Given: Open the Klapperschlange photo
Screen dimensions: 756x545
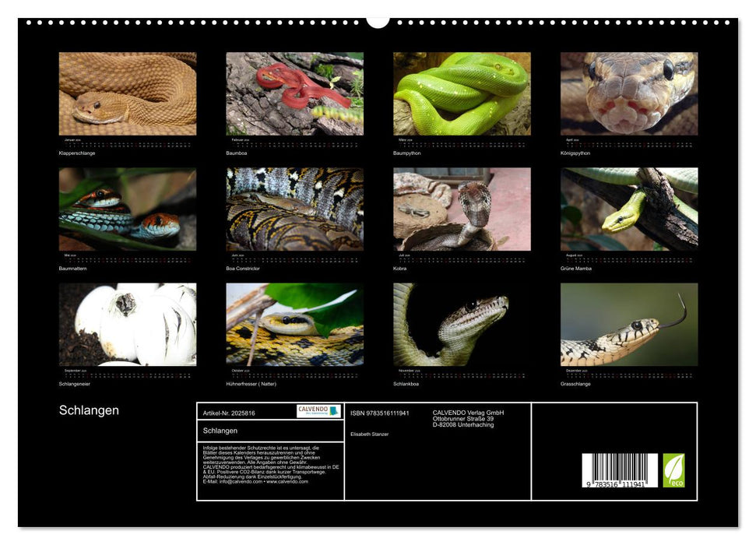Looking at the screenshot, I should click(128, 93).
